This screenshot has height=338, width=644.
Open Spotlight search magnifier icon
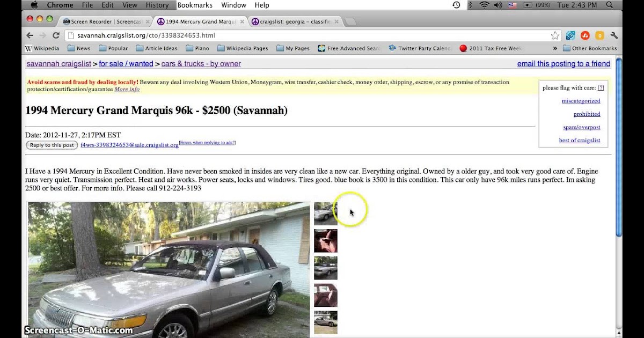pos(610,5)
